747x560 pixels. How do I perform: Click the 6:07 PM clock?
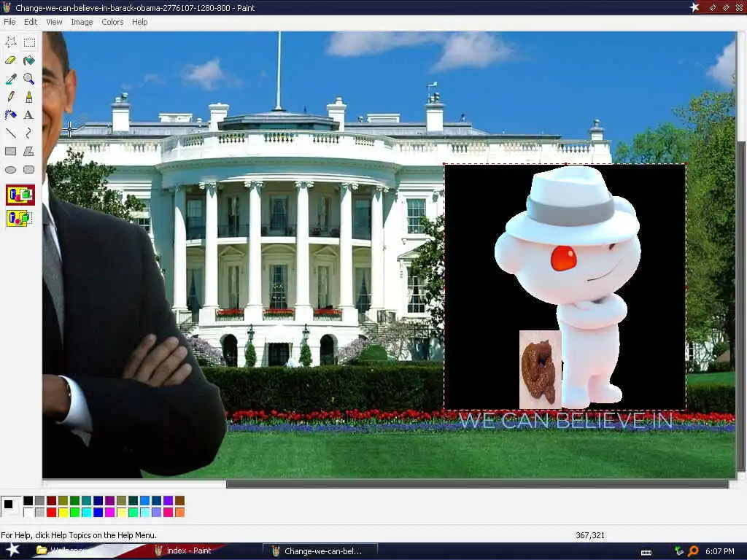click(x=719, y=551)
